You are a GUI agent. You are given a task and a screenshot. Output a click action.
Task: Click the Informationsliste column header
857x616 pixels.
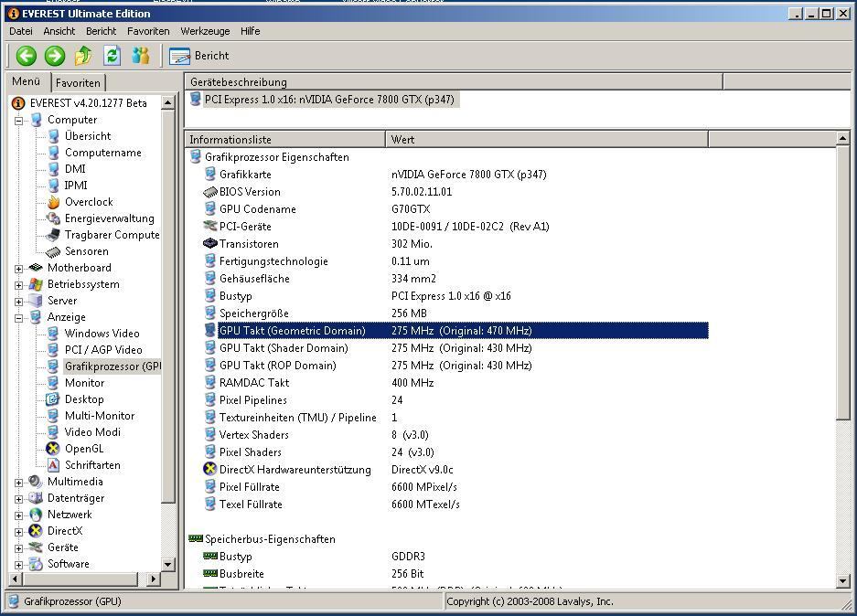click(285, 139)
